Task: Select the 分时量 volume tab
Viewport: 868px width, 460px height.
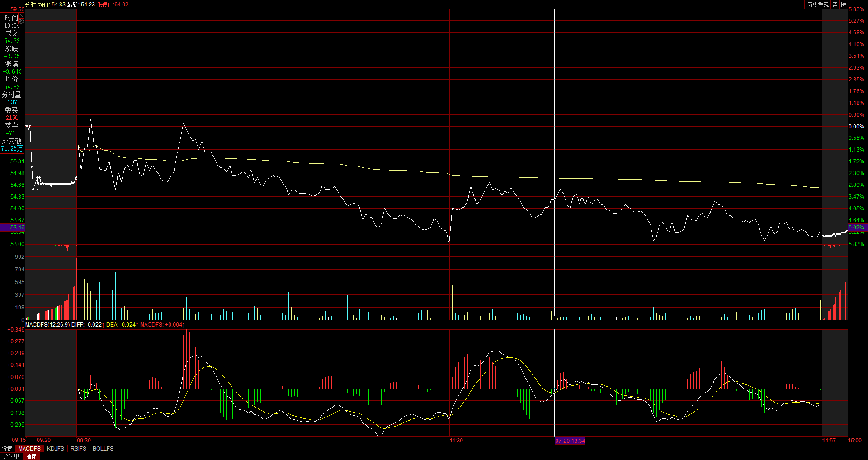Action: tap(11, 456)
